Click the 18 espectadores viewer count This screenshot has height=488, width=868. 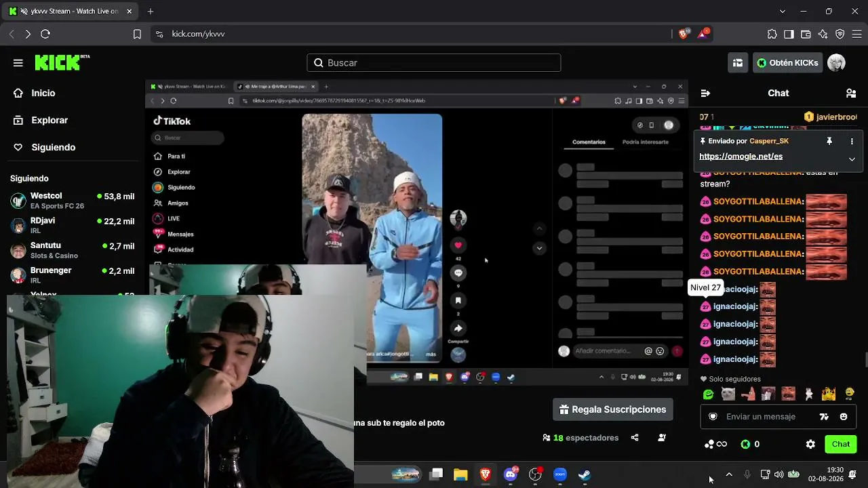pyautogui.click(x=580, y=438)
